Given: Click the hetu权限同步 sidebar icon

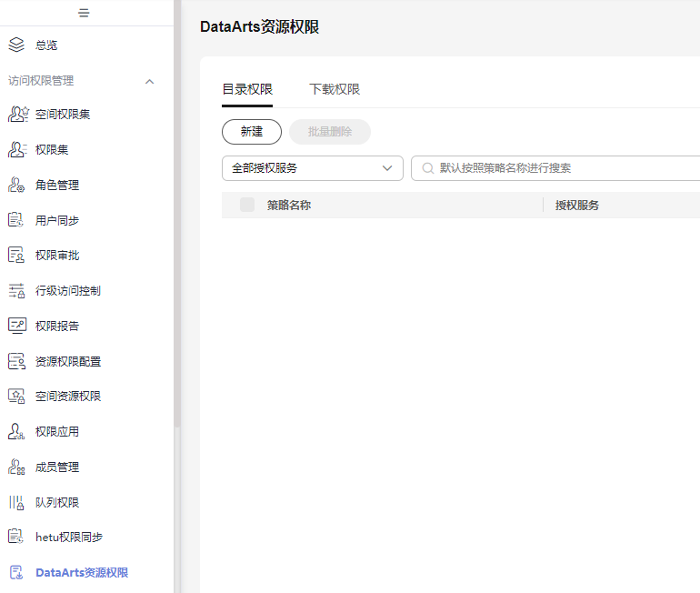Looking at the screenshot, I should click(16, 537).
